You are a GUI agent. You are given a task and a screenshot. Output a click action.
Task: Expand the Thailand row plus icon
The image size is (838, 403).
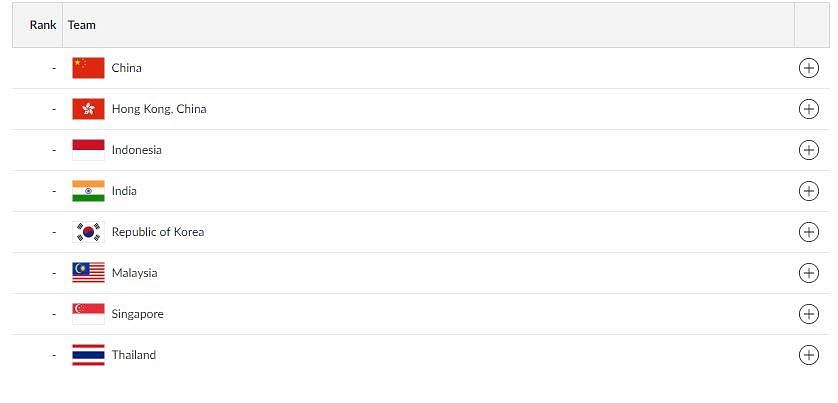coord(809,355)
